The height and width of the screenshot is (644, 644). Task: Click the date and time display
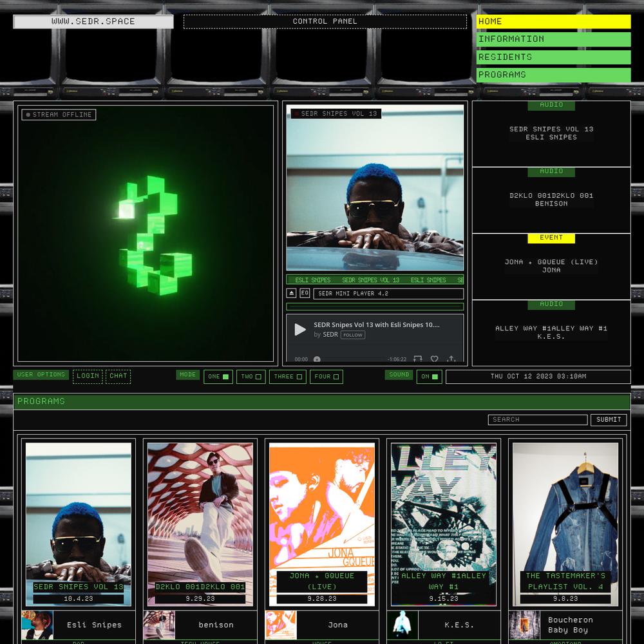point(538,377)
